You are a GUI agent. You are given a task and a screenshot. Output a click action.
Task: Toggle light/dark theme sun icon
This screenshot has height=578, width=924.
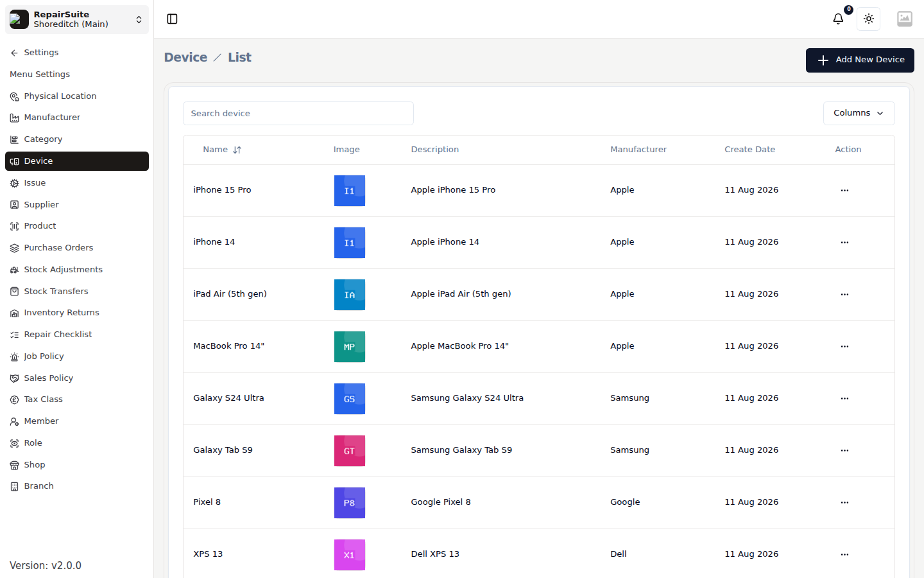pos(869,19)
